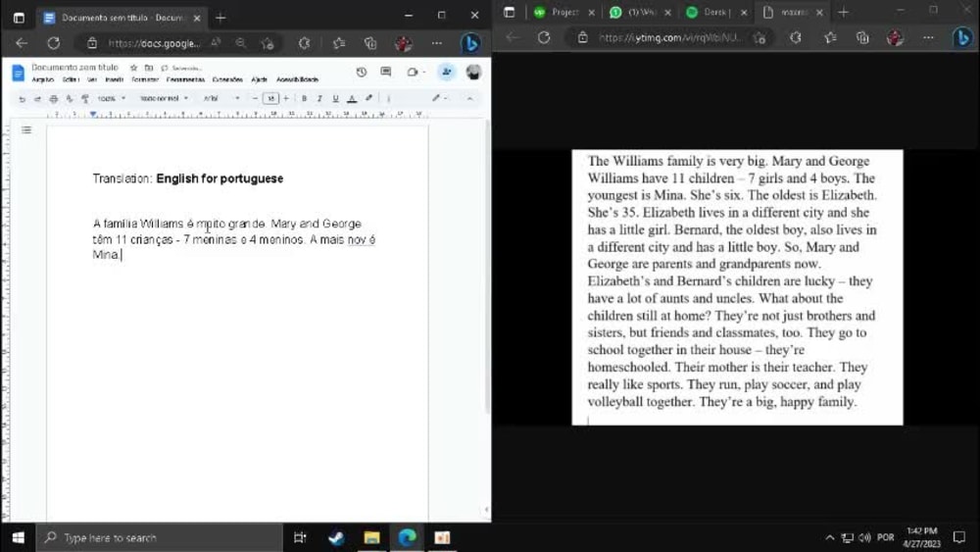Open the collections icon in left browser

(x=370, y=43)
